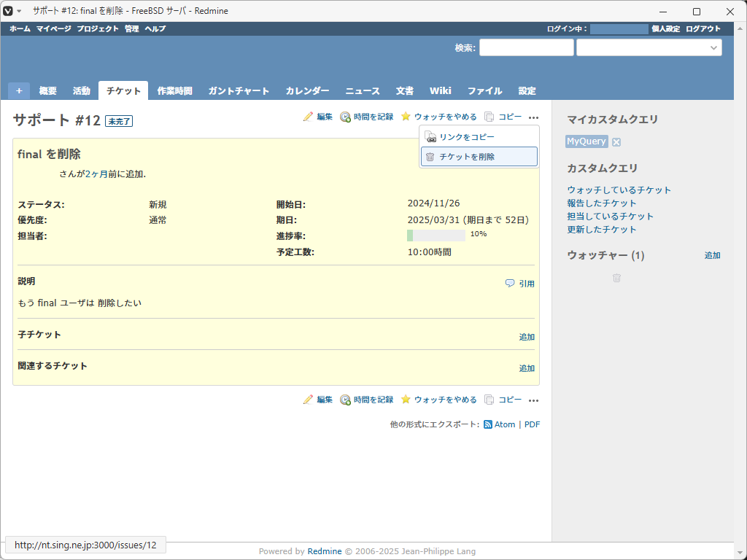
Task: Click the 未完了 status badge
Action: pyautogui.click(x=119, y=122)
